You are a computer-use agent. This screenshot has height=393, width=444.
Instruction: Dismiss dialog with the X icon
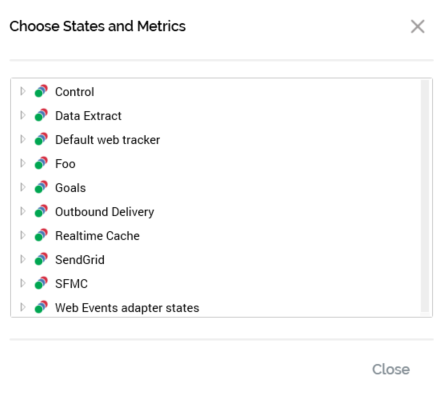pyautogui.click(x=418, y=26)
